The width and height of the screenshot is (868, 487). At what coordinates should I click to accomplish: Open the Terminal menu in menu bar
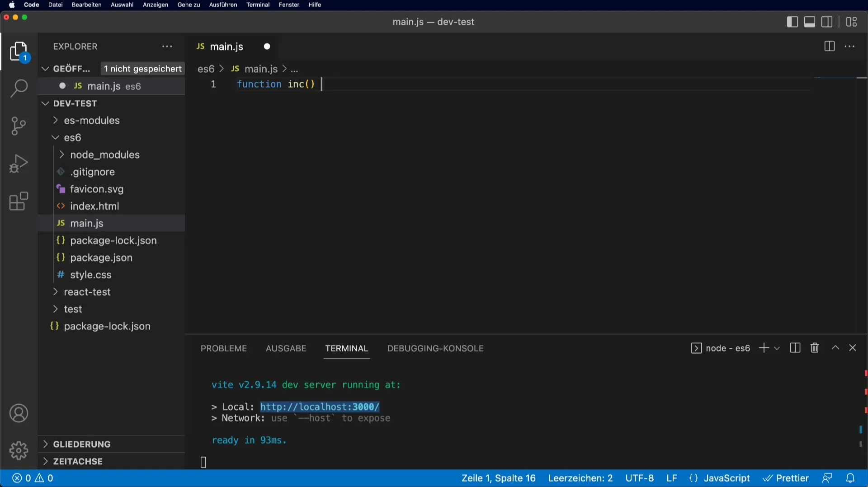point(258,5)
